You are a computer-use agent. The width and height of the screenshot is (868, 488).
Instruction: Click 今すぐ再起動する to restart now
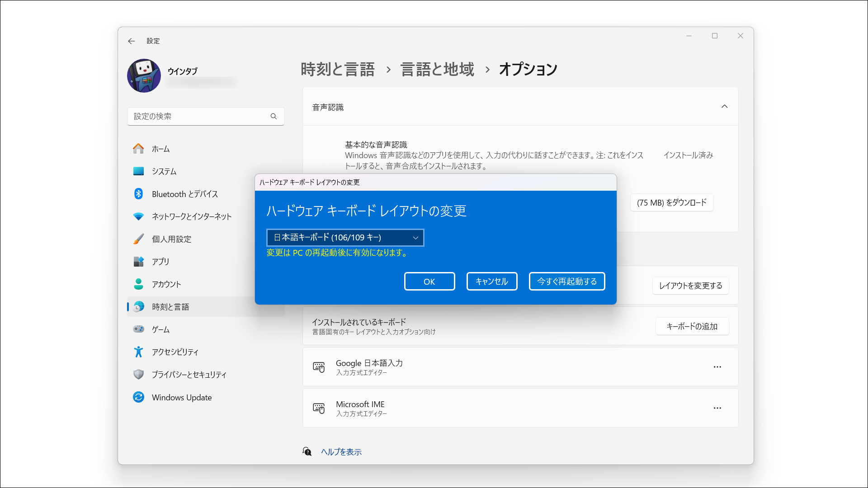[566, 281]
